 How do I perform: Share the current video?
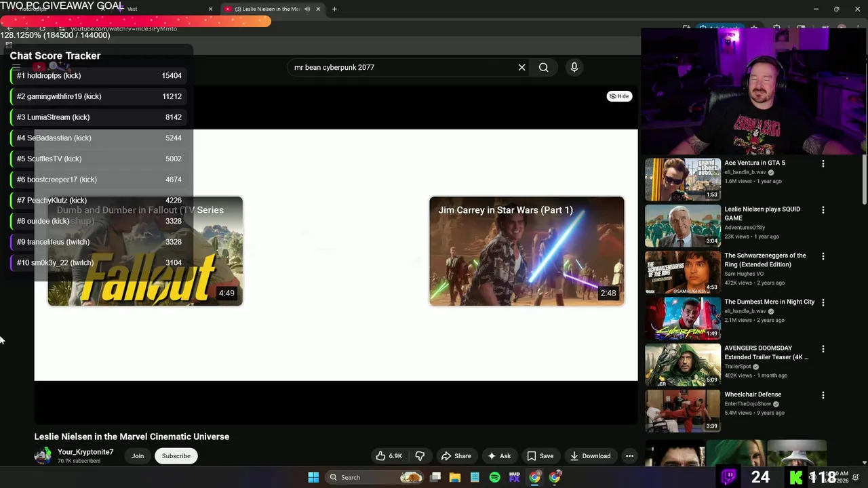pos(456,456)
